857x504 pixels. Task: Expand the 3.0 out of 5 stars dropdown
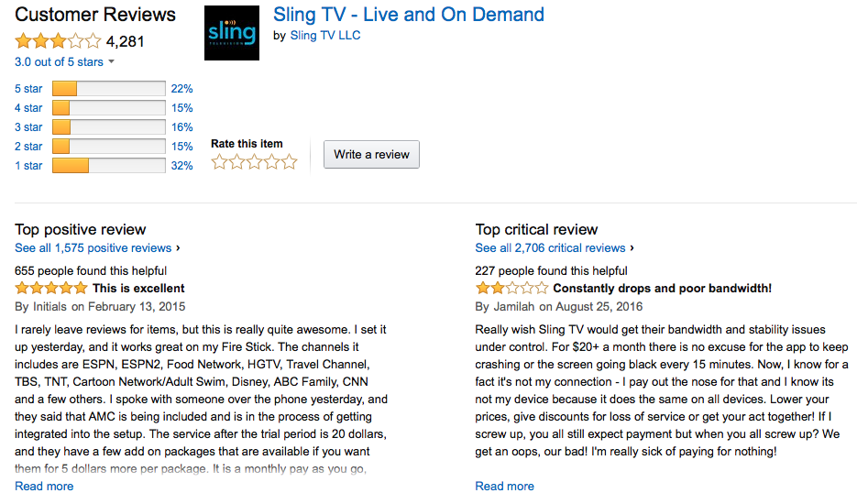(64, 61)
